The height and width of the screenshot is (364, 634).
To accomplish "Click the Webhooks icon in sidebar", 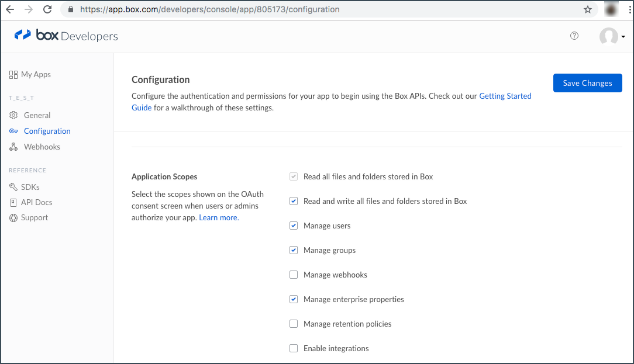I will pyautogui.click(x=13, y=147).
